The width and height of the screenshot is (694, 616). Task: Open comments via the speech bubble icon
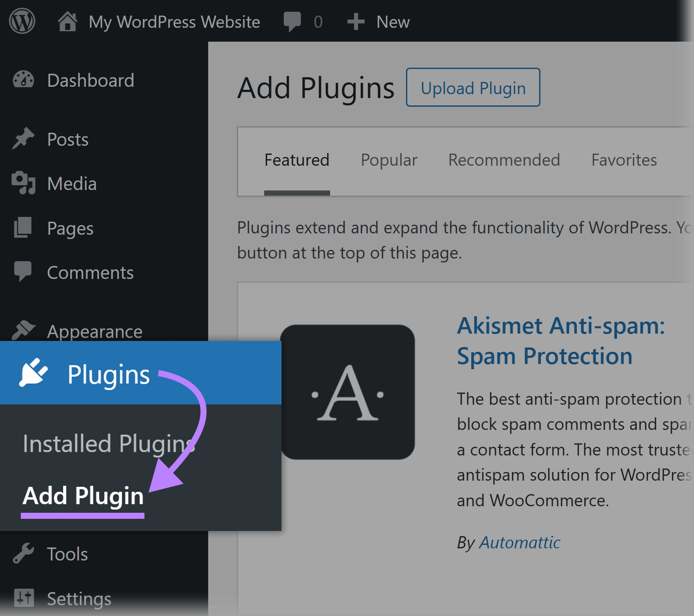click(293, 21)
